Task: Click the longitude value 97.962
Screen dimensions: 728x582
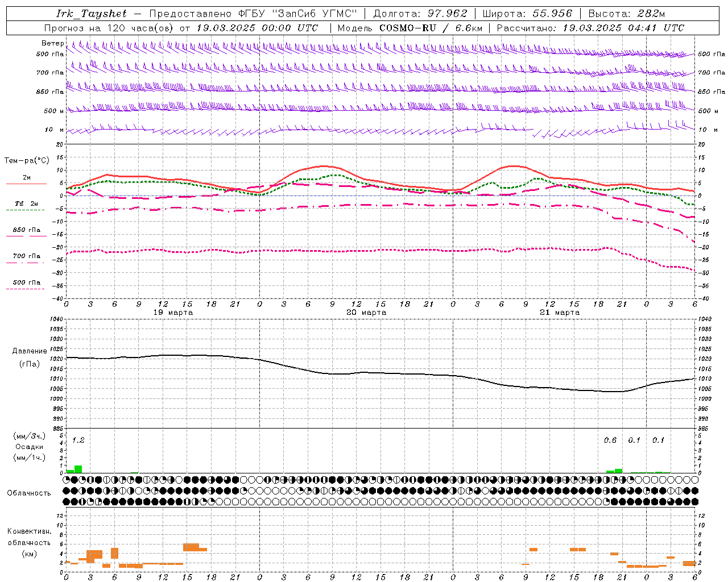Action: [447, 14]
